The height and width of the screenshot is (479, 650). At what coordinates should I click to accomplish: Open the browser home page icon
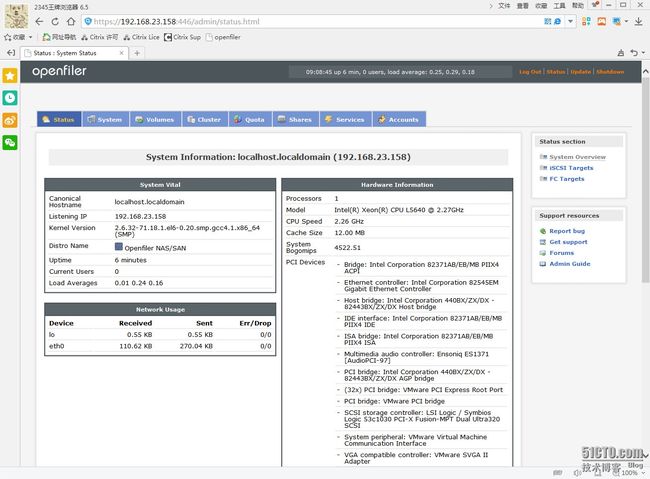pyautogui.click(x=71, y=22)
